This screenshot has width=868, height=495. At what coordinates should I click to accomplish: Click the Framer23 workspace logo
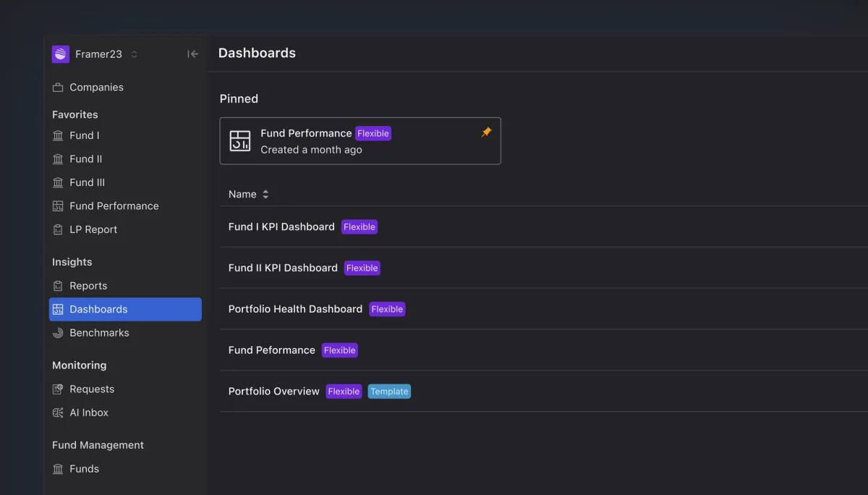tap(60, 54)
